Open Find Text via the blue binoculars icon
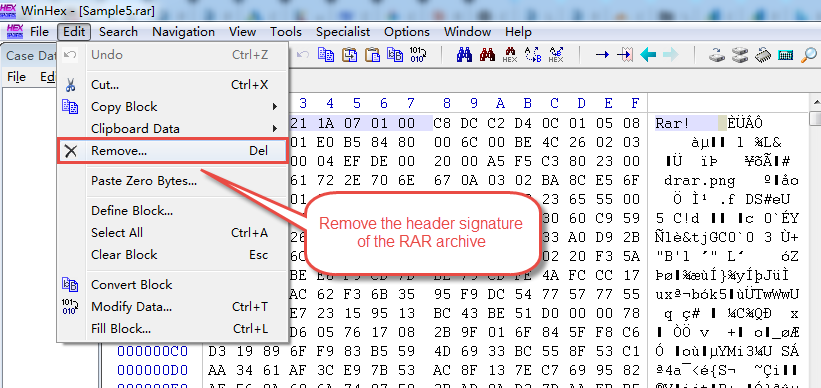The height and width of the screenshot is (388, 821). coord(464,54)
